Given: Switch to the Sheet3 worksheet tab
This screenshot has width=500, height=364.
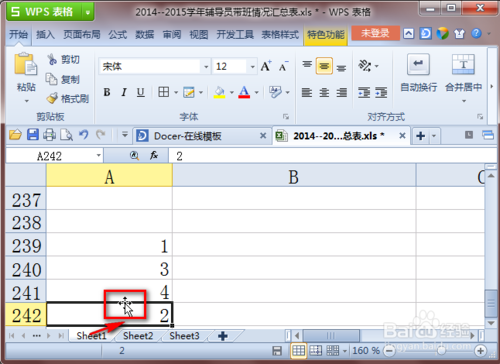Looking at the screenshot, I should (x=184, y=335).
